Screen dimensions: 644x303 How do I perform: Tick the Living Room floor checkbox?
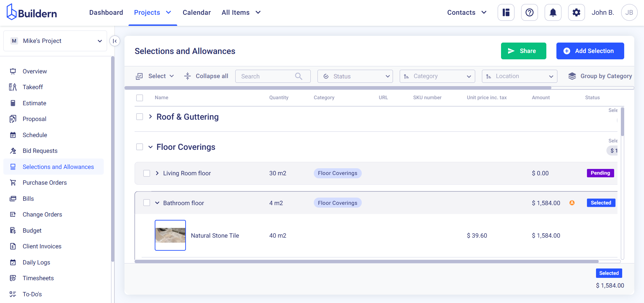click(147, 173)
